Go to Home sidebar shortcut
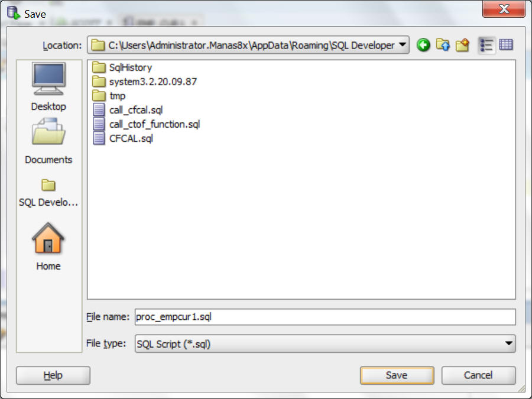Image resolution: width=532 pixels, height=399 pixels. click(x=48, y=246)
